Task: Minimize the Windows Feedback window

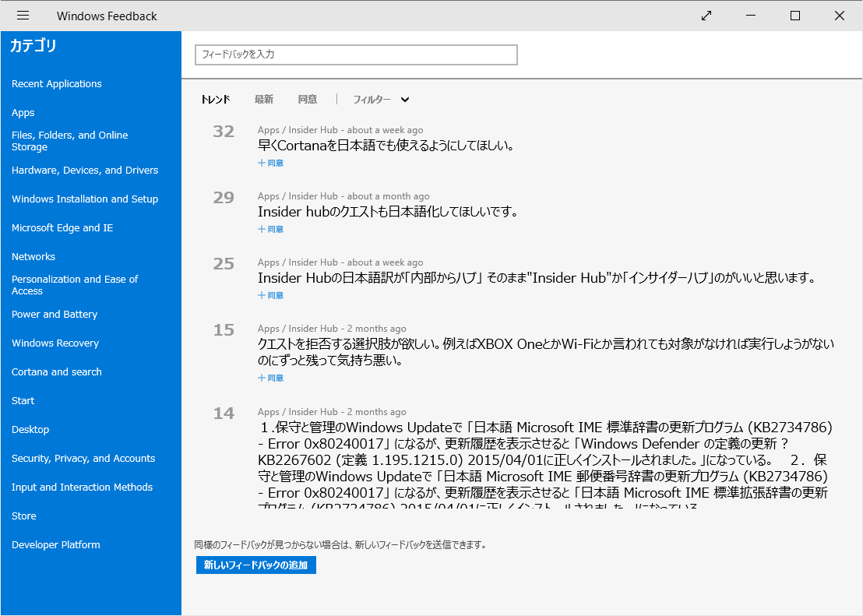Action: (x=751, y=16)
